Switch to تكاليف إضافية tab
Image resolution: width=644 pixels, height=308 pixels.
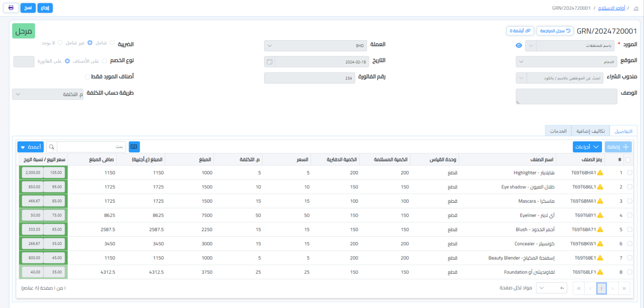[590, 131]
